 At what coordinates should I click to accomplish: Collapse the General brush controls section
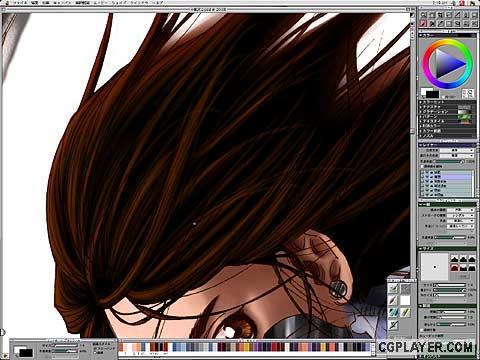[x=448, y=205]
